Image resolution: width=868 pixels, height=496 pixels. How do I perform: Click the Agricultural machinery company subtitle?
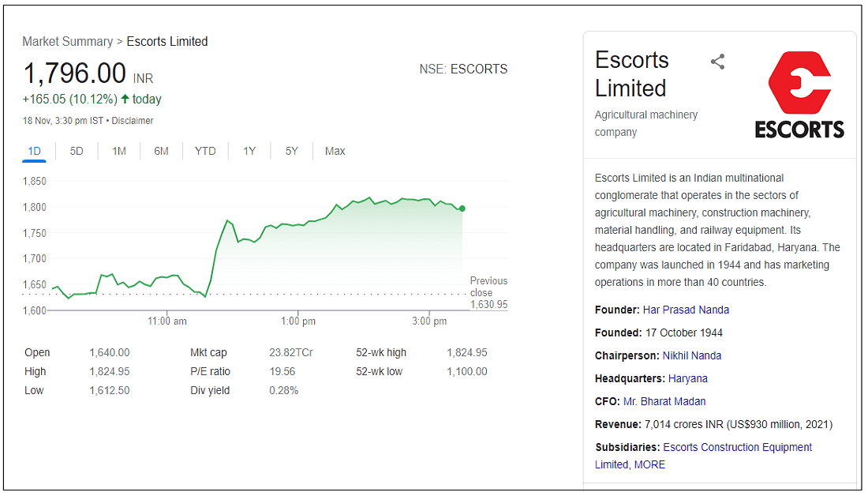[646, 123]
